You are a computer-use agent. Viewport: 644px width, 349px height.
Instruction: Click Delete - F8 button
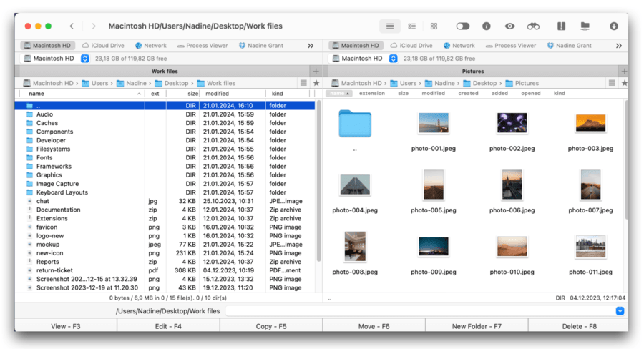[579, 326]
